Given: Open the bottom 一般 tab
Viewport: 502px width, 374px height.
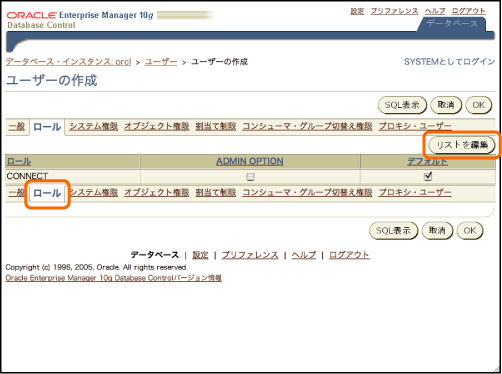Looking at the screenshot, I should 16,192.
